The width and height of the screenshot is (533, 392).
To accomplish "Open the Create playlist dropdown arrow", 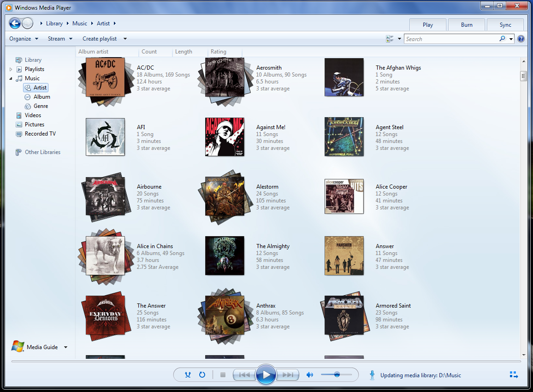I will 125,39.
